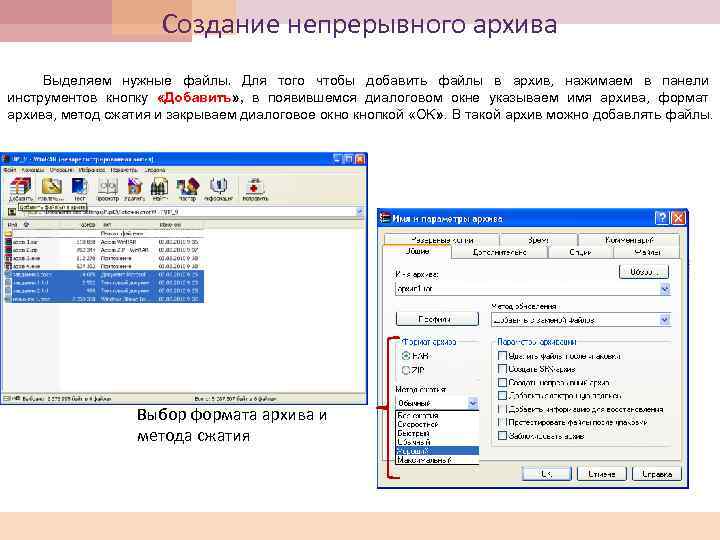This screenshot has width=720, height=540.
Task: Click the Просмотр (View) toolbar icon
Action: click(x=108, y=190)
